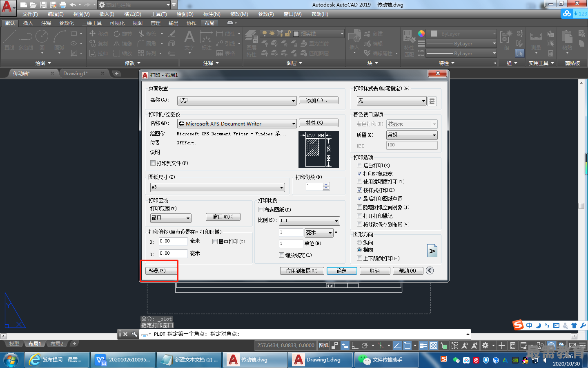Open the File menu
The height and width of the screenshot is (368, 588).
(x=30, y=14)
